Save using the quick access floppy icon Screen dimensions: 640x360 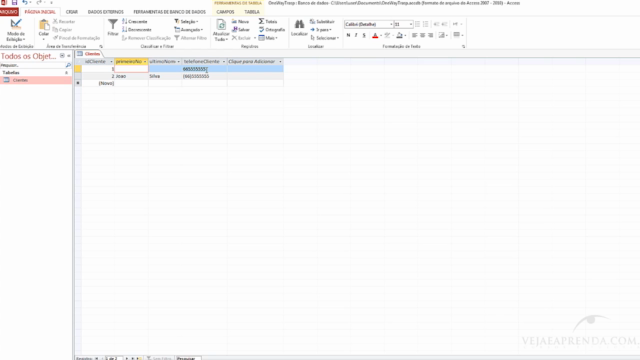click(x=14, y=2)
